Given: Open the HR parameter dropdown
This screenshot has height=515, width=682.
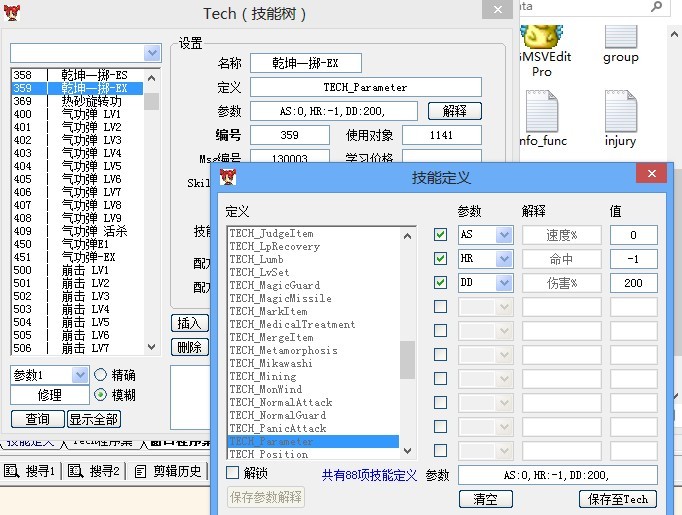Looking at the screenshot, I should (x=503, y=259).
